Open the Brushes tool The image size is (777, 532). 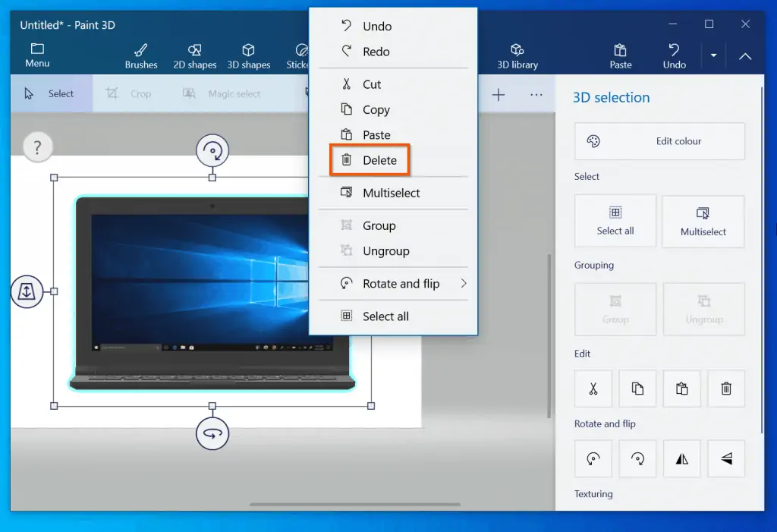coord(141,56)
